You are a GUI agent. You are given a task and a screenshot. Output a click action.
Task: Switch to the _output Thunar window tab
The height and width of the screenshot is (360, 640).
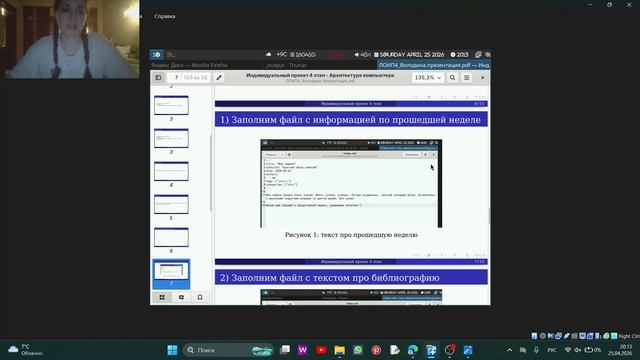tap(286, 65)
